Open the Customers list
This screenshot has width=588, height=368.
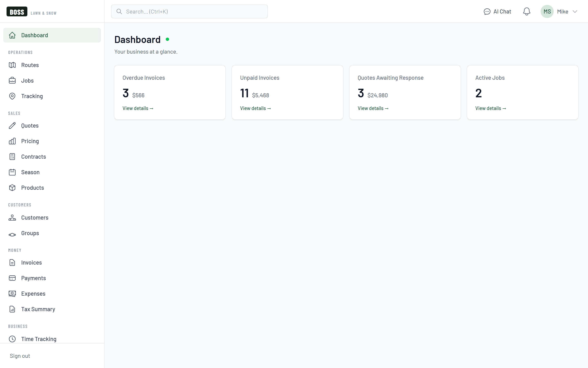pyautogui.click(x=52, y=218)
